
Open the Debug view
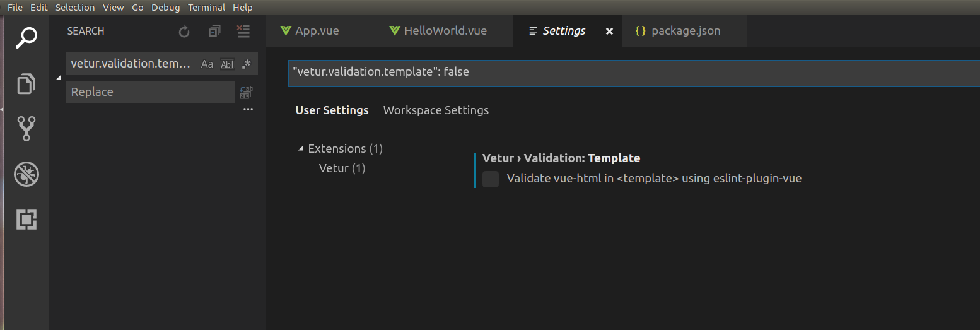[26, 174]
